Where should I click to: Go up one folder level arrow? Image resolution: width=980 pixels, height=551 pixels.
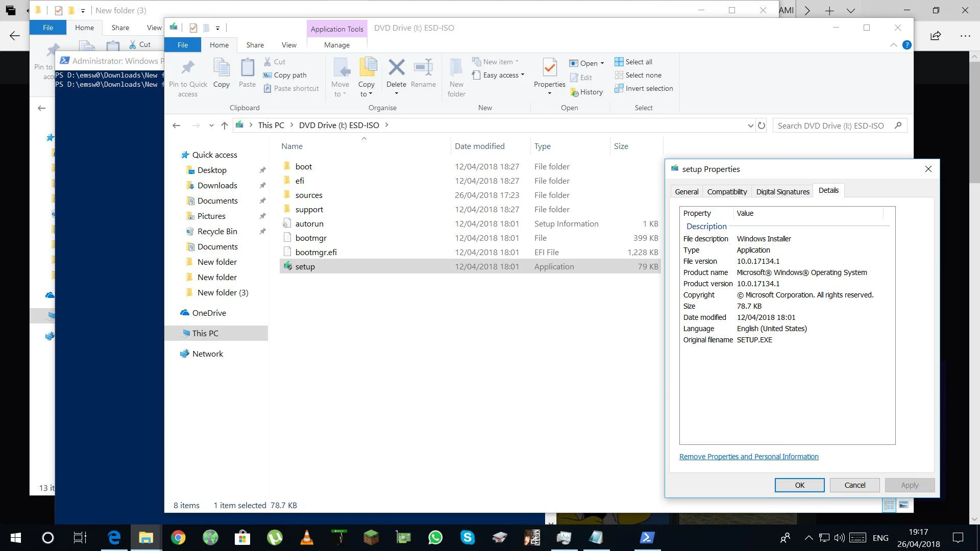225,126
